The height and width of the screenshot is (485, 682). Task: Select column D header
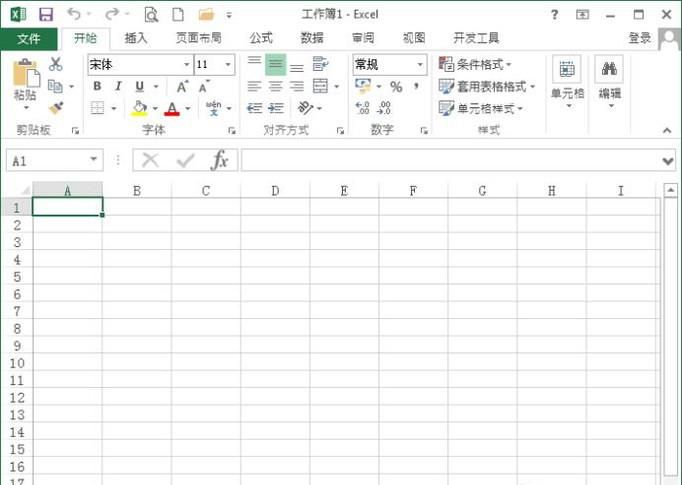click(275, 191)
